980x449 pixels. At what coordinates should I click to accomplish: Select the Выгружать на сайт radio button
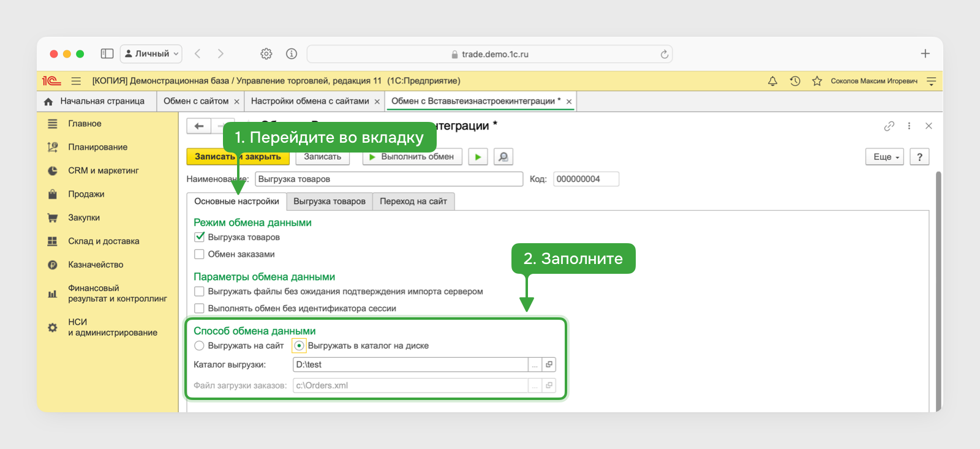click(199, 345)
